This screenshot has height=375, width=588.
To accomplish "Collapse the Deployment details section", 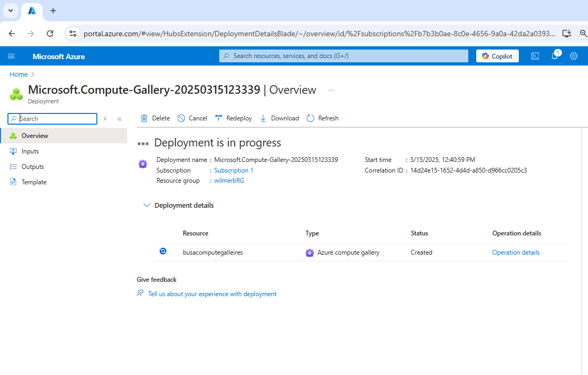I will 147,205.
